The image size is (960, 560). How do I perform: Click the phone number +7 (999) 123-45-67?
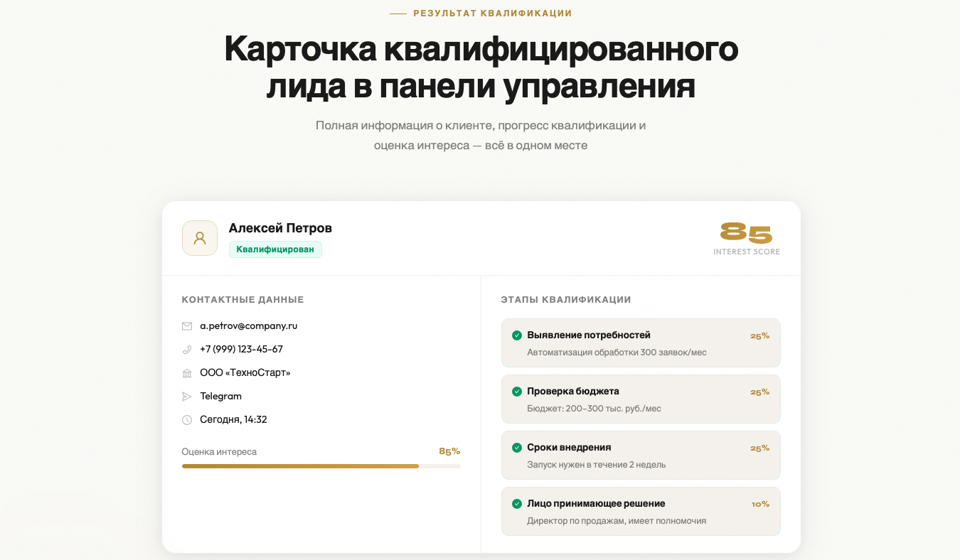(x=240, y=349)
